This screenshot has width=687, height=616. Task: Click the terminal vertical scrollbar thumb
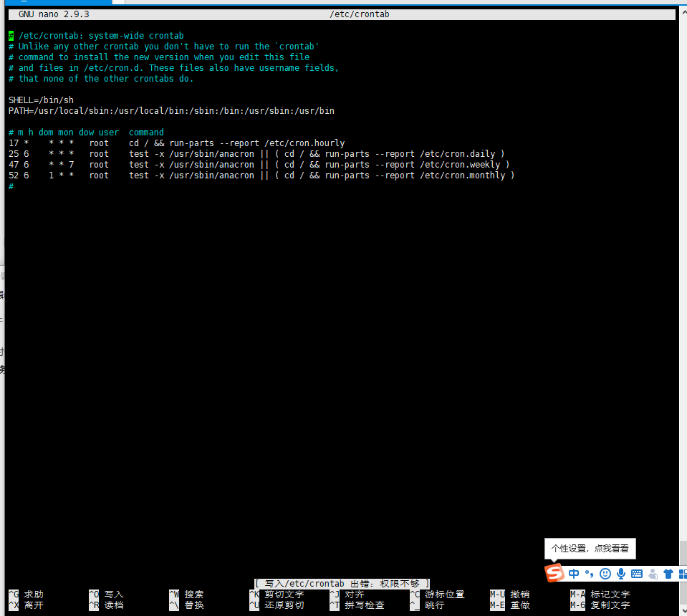[683, 554]
